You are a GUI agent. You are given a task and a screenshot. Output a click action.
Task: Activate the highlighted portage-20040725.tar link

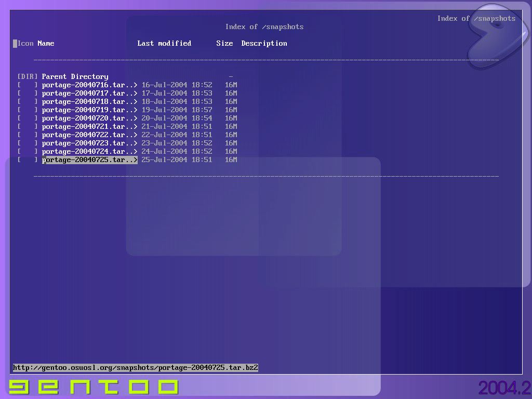[x=89, y=160]
